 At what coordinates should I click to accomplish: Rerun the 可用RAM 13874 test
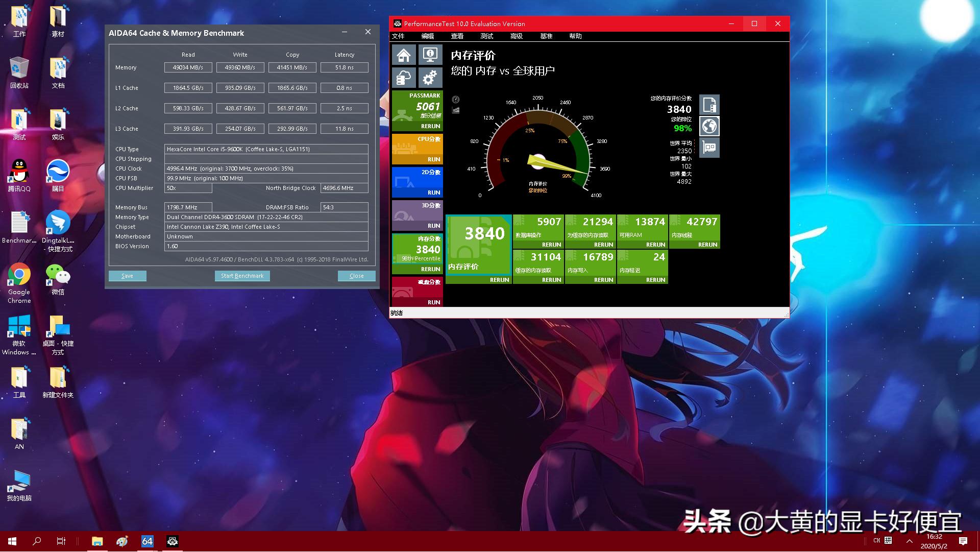[655, 245]
